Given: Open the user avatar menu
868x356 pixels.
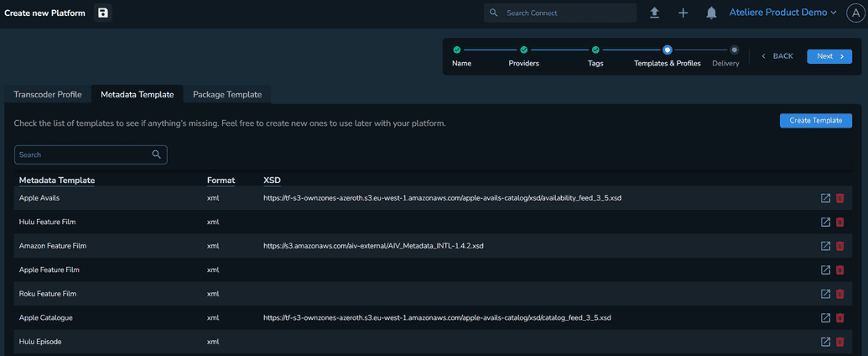Looking at the screenshot, I should (854, 13).
